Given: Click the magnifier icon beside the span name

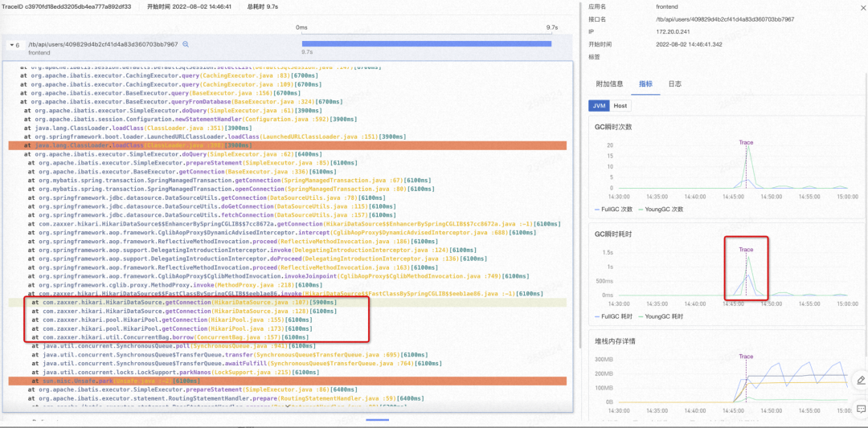Looking at the screenshot, I should [186, 44].
